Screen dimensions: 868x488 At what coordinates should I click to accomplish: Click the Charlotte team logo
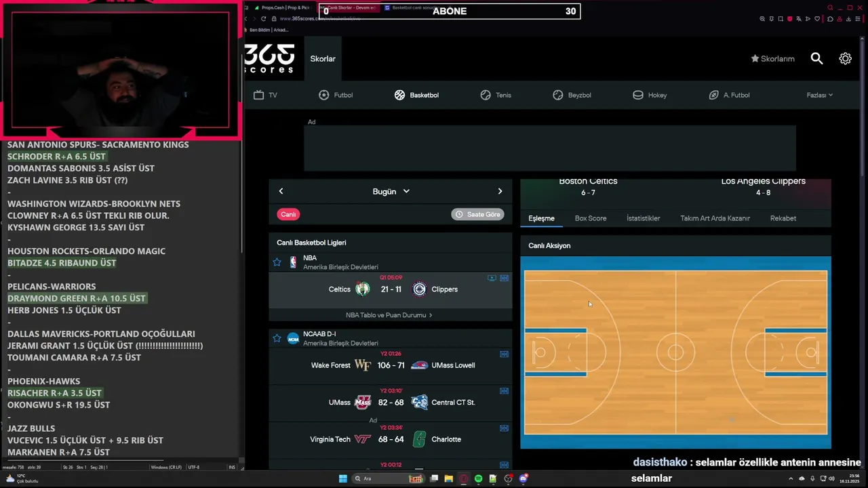click(419, 439)
